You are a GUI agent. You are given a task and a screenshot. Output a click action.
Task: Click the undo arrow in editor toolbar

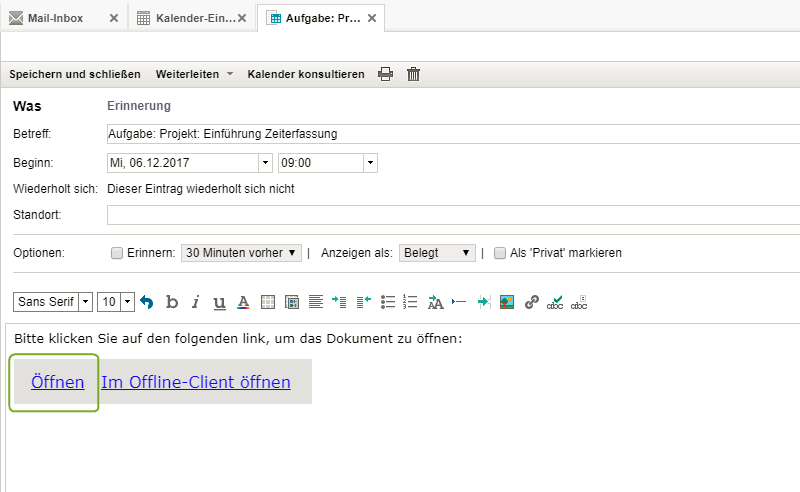tap(147, 302)
